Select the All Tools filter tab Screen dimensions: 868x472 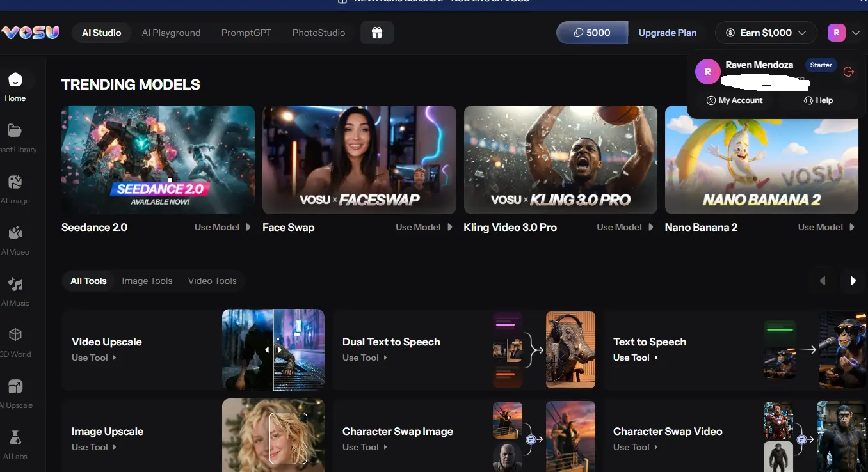pos(88,281)
